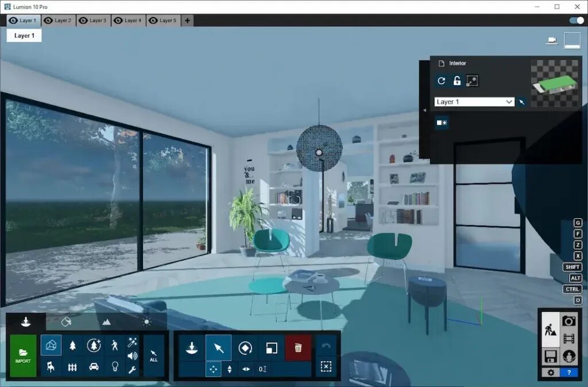Viewport: 588px width, 387px height.
Task: Select the outdoor fence objects category
Action: pos(73,366)
